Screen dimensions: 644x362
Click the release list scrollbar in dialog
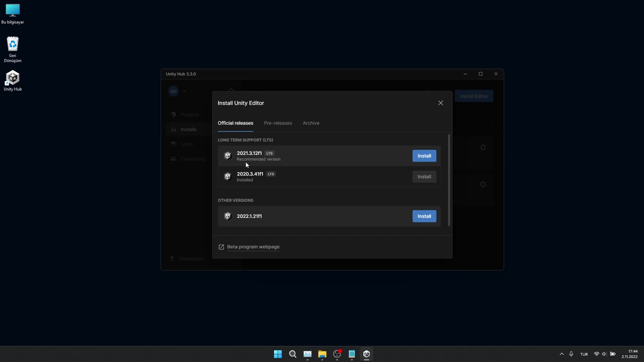[x=449, y=180]
